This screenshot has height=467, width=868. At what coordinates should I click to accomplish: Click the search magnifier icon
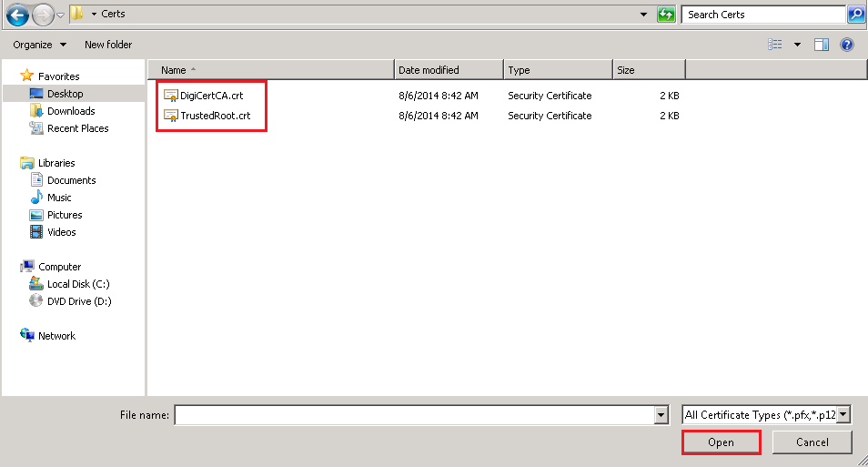pyautogui.click(x=855, y=15)
